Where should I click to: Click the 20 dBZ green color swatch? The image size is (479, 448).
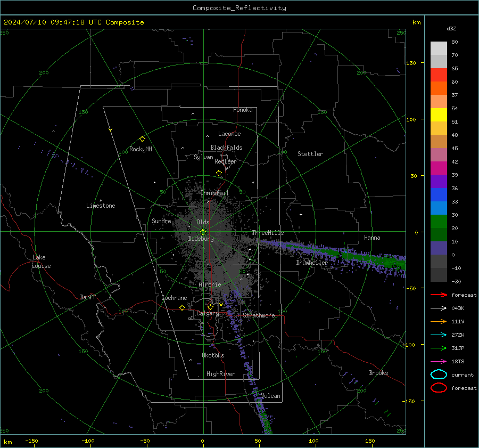pos(439,222)
